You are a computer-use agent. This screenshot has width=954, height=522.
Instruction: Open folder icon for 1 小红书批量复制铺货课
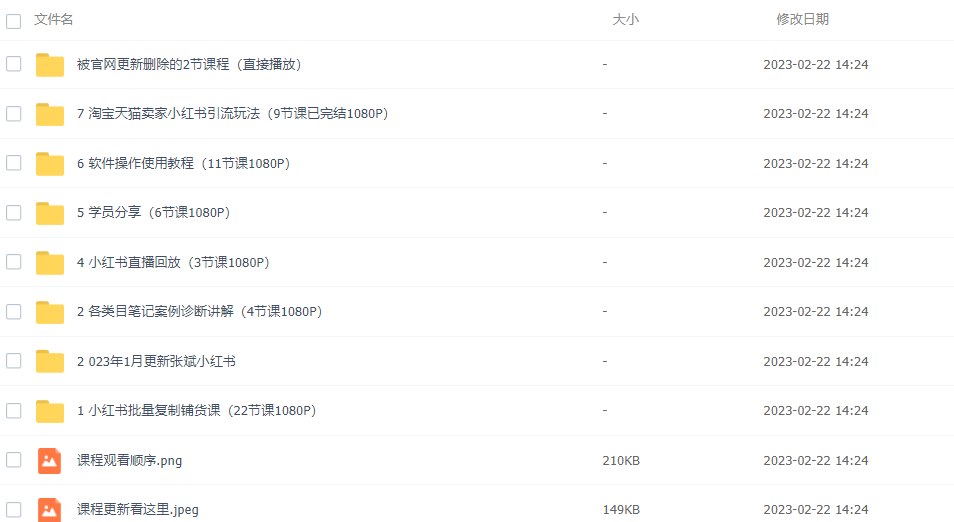point(50,411)
